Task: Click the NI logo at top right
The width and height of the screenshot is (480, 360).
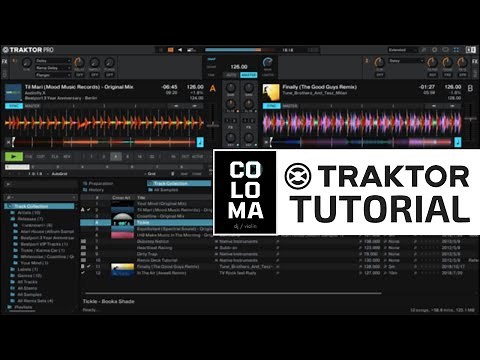Action: [470, 50]
